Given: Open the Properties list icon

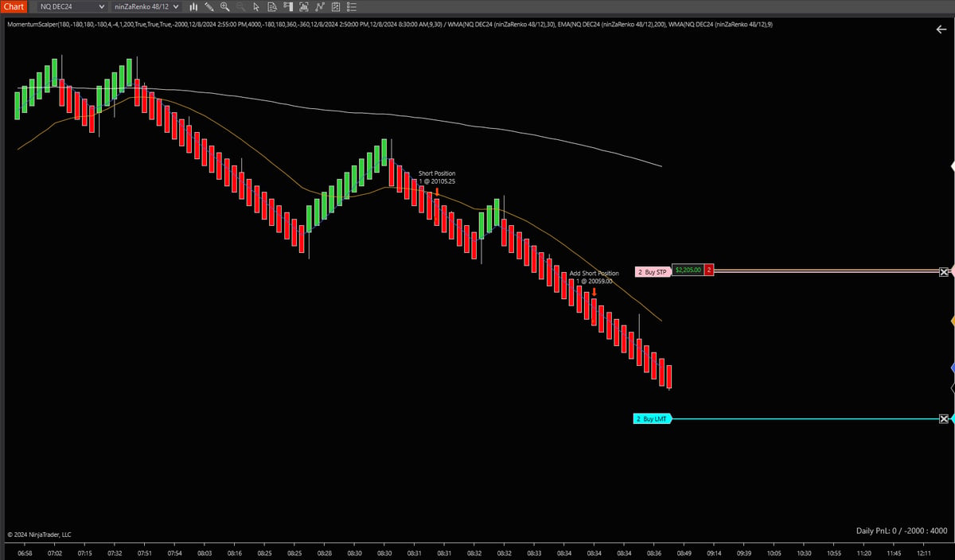Looking at the screenshot, I should (x=351, y=6).
